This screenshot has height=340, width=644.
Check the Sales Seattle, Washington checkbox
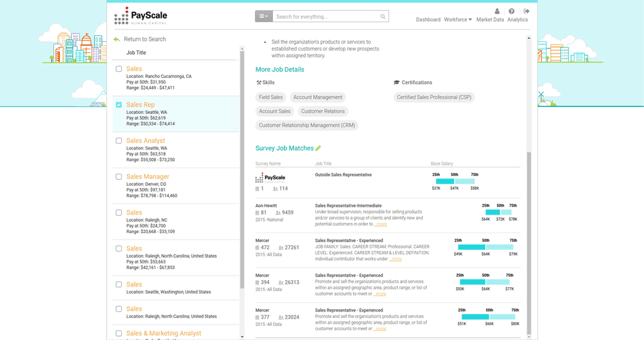click(x=118, y=285)
